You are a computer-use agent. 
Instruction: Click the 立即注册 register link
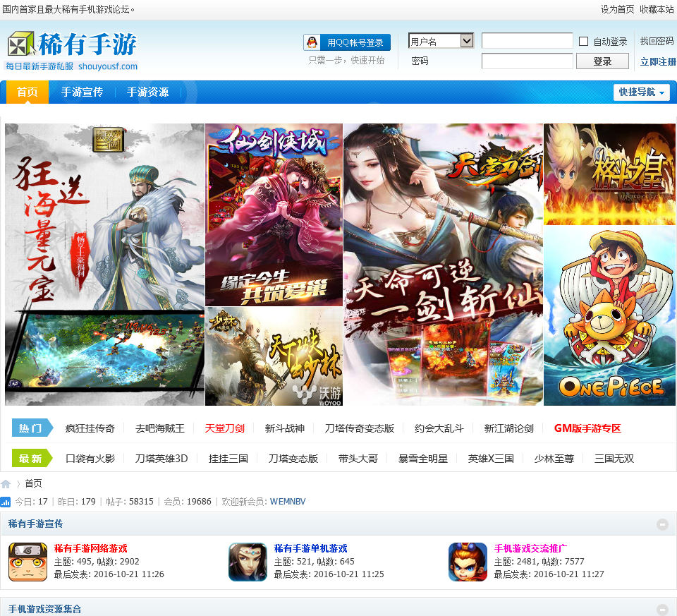pyautogui.click(x=658, y=62)
